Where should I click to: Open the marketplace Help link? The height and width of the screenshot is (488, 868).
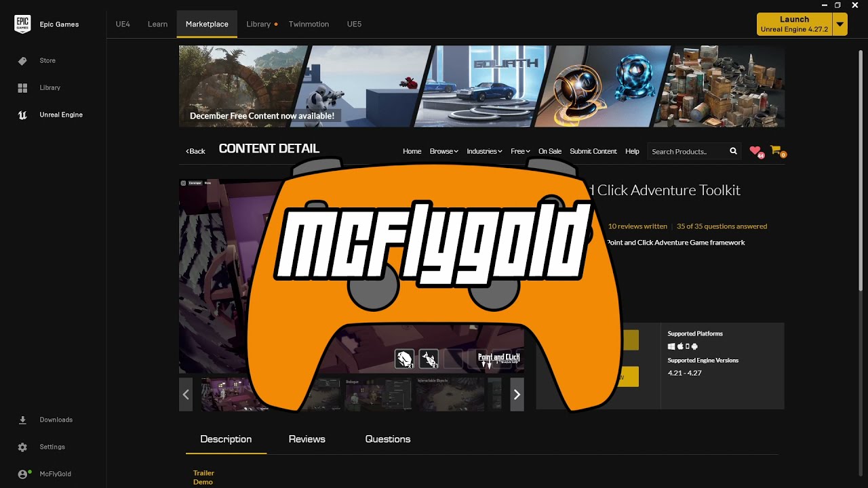click(x=632, y=151)
